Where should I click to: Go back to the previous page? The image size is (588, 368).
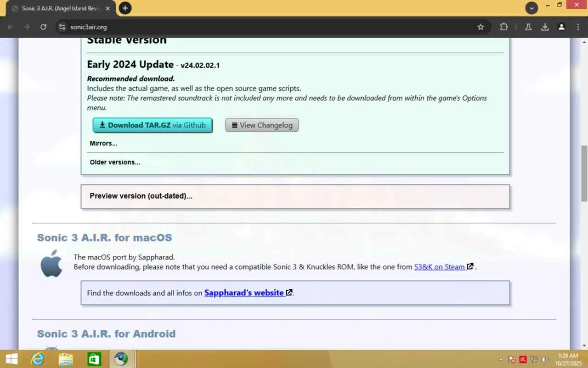tap(11, 27)
